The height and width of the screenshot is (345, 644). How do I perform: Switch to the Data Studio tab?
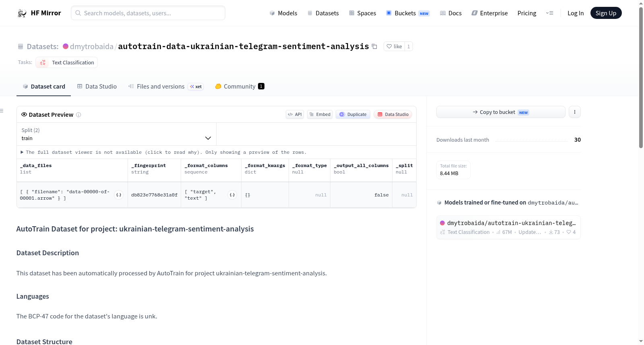[x=97, y=87]
